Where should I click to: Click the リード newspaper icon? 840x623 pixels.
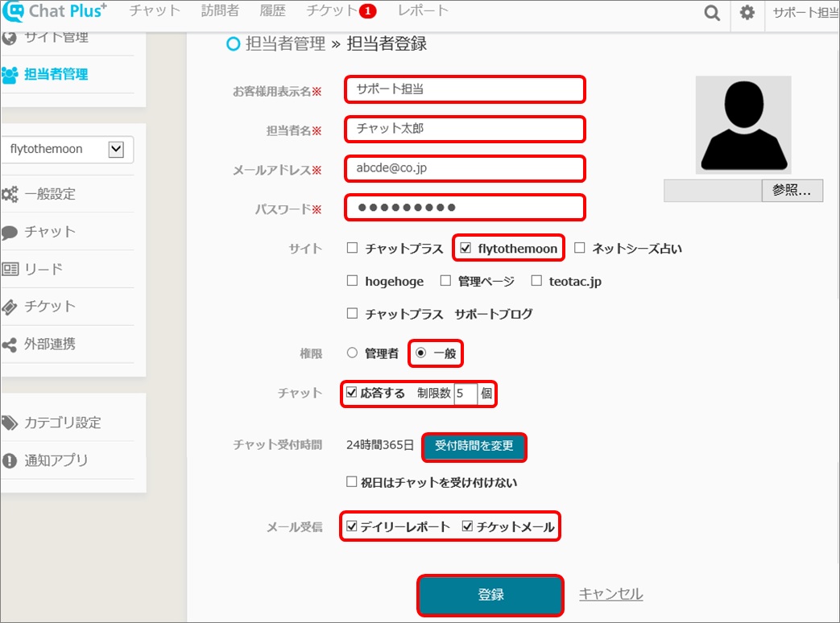[10, 269]
